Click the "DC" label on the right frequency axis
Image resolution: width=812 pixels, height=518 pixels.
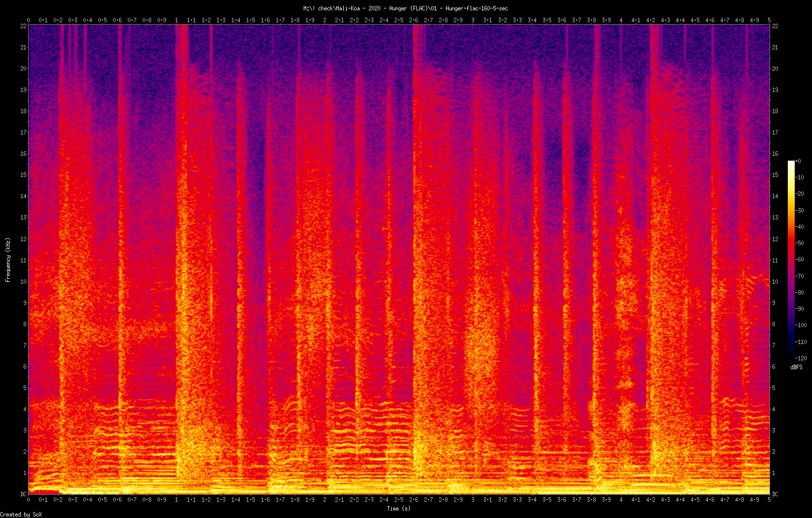tap(775, 494)
